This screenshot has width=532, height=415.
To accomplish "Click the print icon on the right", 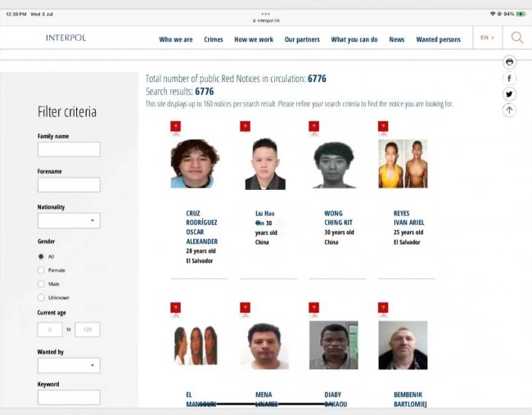I will point(509,62).
